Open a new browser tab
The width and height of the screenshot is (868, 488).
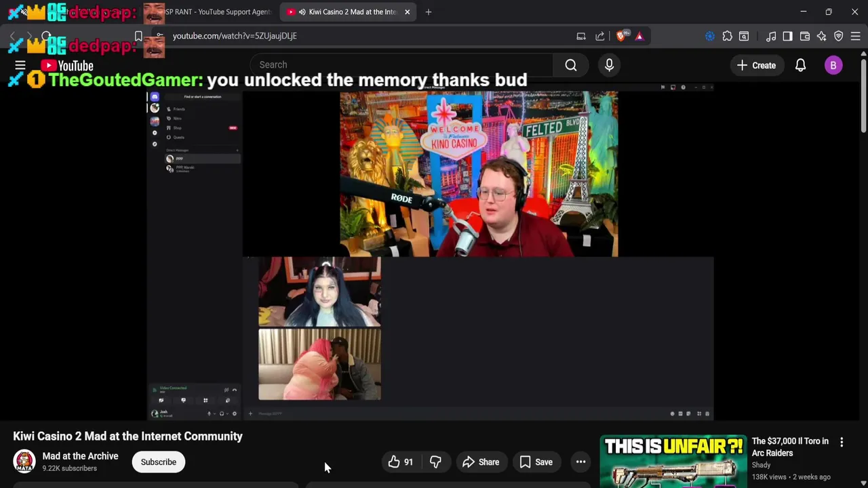428,12
